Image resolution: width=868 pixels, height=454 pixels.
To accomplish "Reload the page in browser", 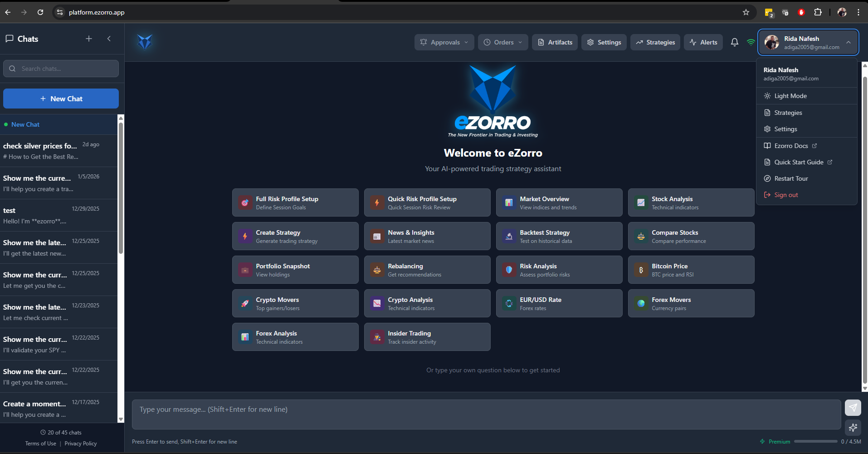I will tap(40, 12).
